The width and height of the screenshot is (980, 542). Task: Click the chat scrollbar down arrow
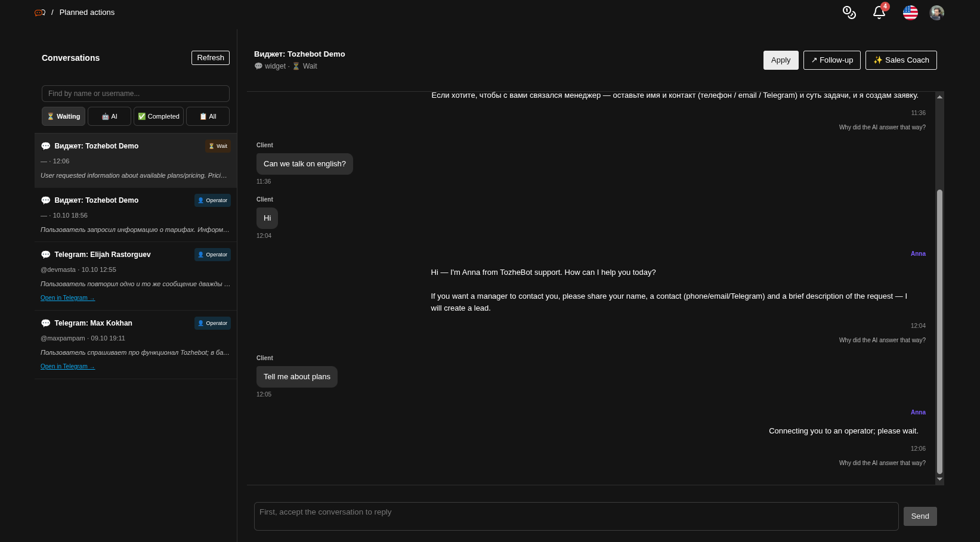tap(939, 479)
